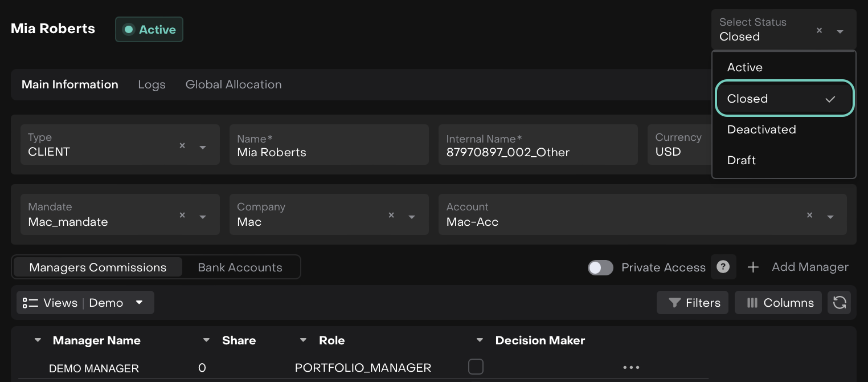Screen dimensions: 868x382
Task: Click the Private Access help question mark
Action: pyautogui.click(x=723, y=267)
